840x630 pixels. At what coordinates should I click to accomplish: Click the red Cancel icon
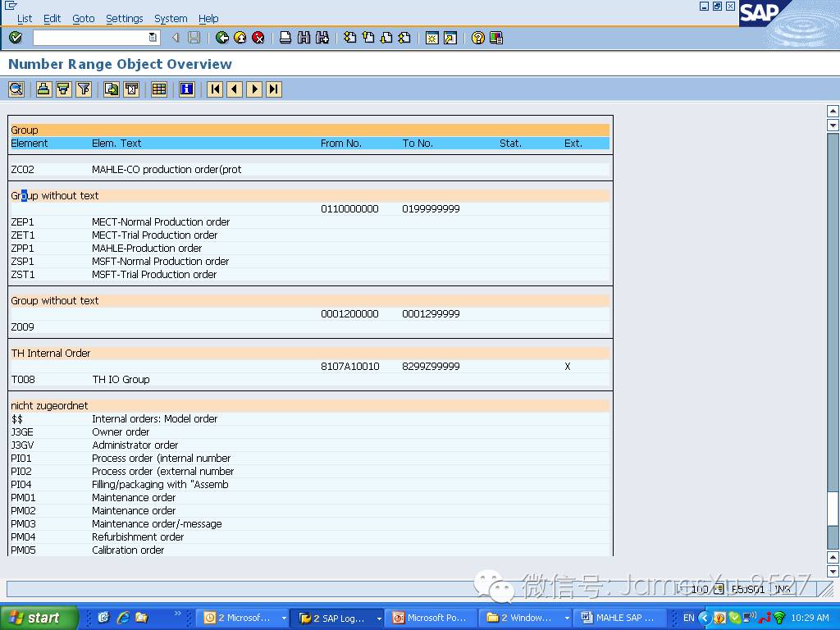(x=258, y=38)
